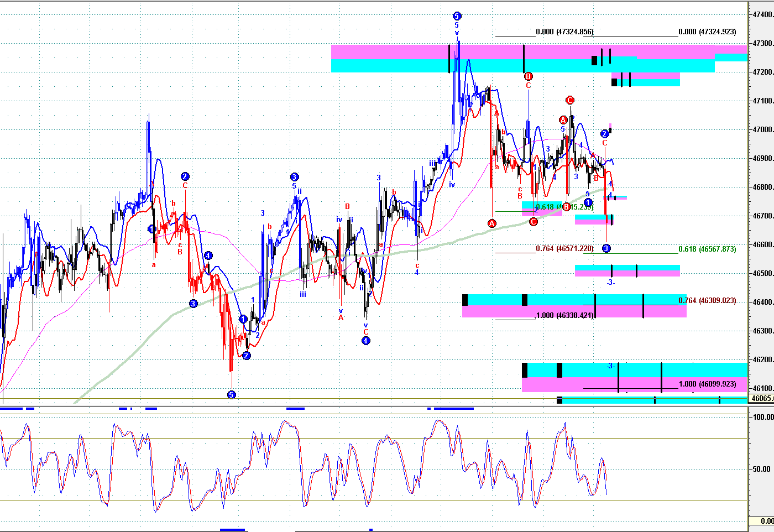
Task: Select blue circled 3 beside the 0.764 (46571.220) label
Action: pyautogui.click(x=606, y=248)
